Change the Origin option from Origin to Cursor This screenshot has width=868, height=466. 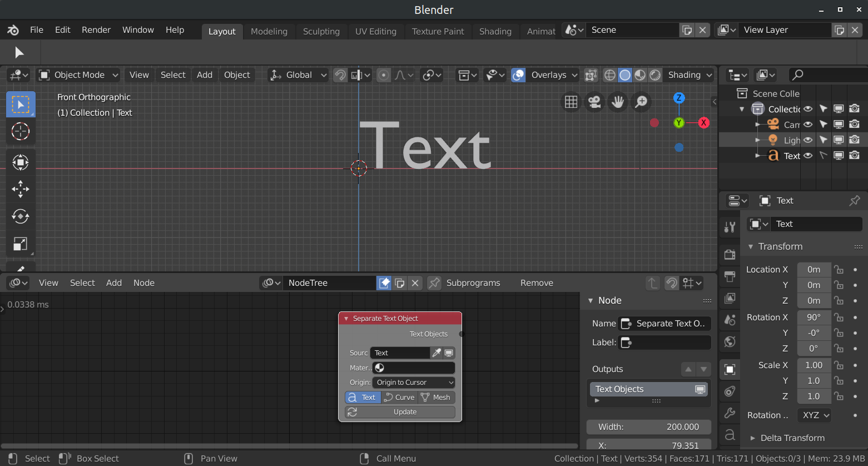click(413, 382)
